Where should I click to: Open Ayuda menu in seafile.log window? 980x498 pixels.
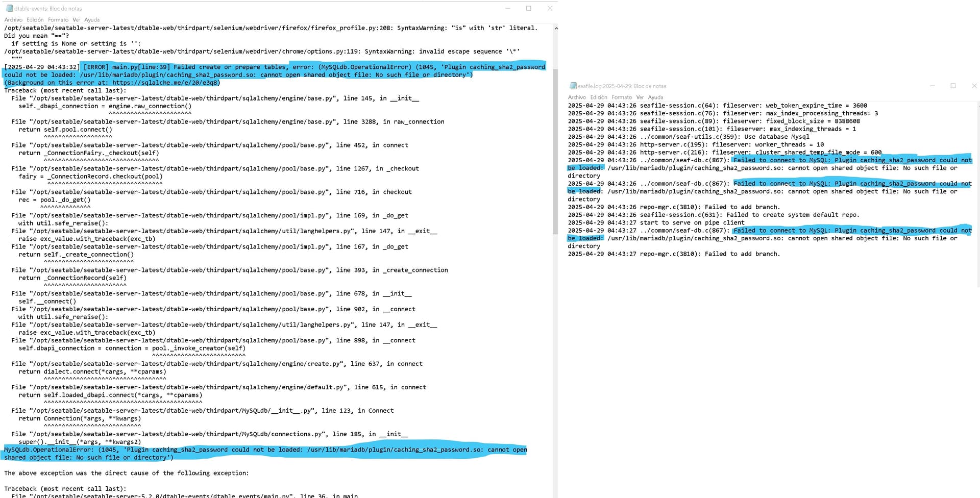click(655, 97)
